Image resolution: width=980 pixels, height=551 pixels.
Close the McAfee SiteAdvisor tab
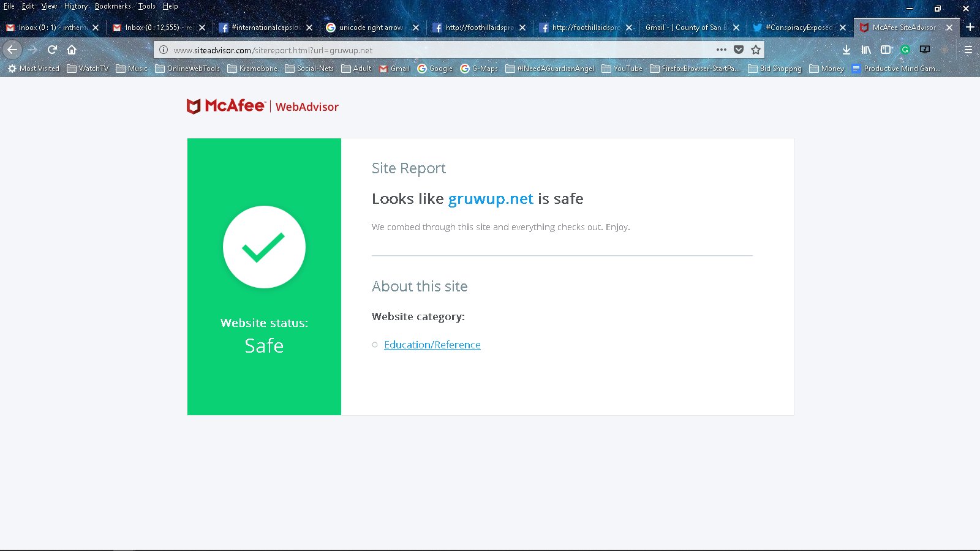(x=949, y=28)
